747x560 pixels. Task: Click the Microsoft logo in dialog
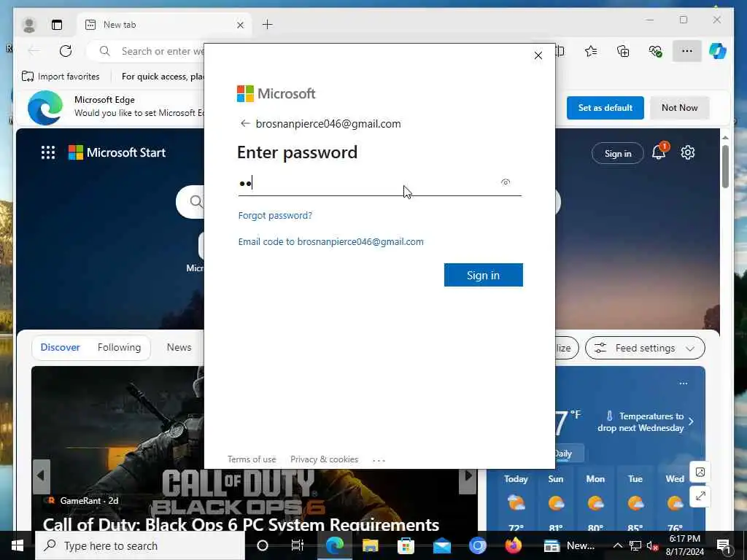click(276, 94)
